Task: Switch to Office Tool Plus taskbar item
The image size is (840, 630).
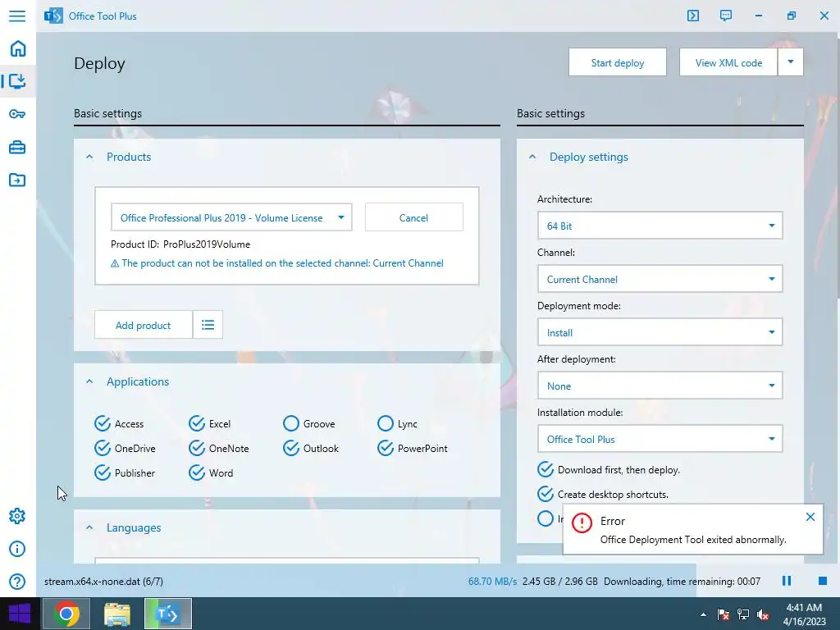Action: pyautogui.click(x=167, y=614)
